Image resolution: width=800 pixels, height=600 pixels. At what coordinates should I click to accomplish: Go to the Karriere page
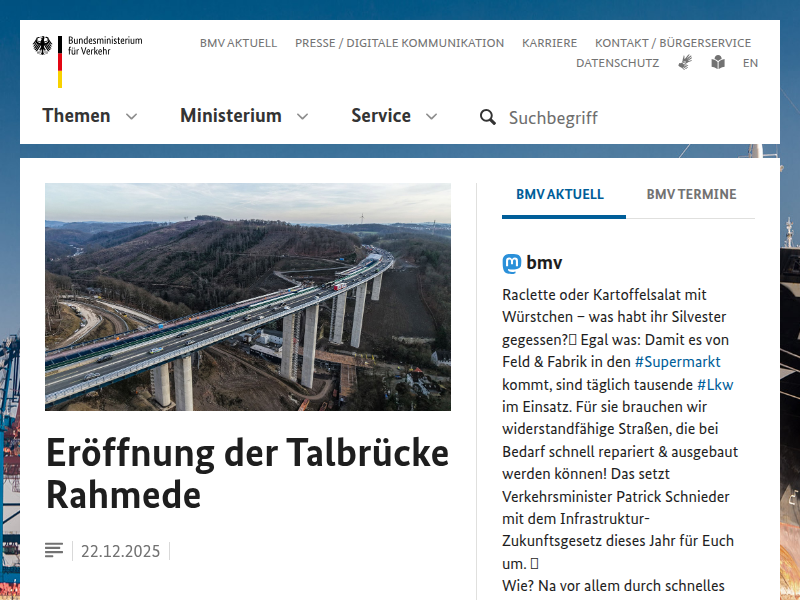[549, 43]
